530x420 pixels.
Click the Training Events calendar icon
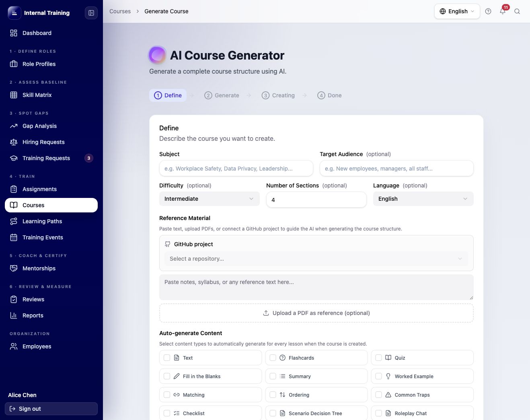click(x=14, y=237)
